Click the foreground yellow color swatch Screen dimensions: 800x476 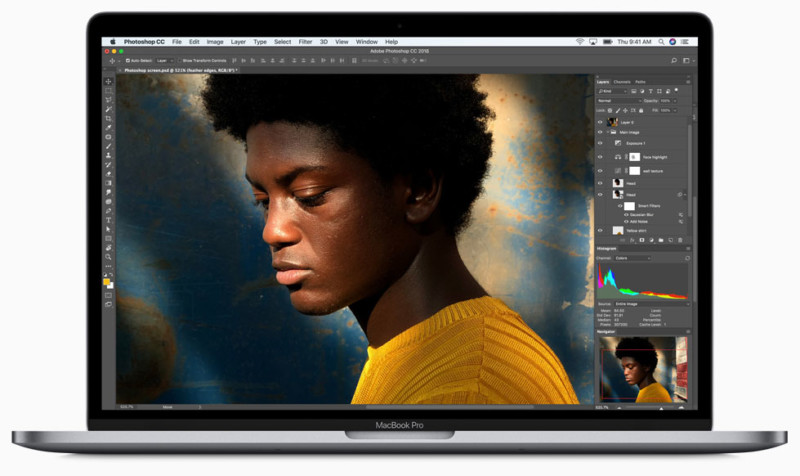tap(106, 282)
